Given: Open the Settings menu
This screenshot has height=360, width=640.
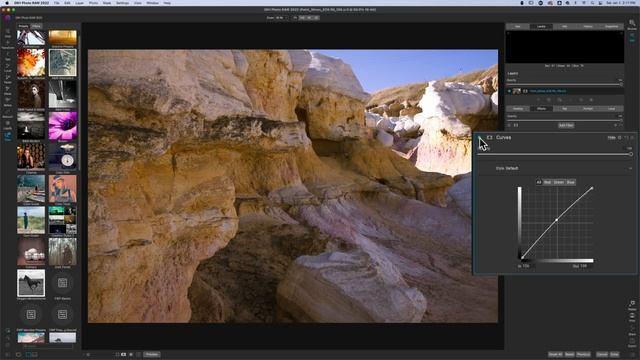Looking at the screenshot, I should pyautogui.click(x=122, y=3).
